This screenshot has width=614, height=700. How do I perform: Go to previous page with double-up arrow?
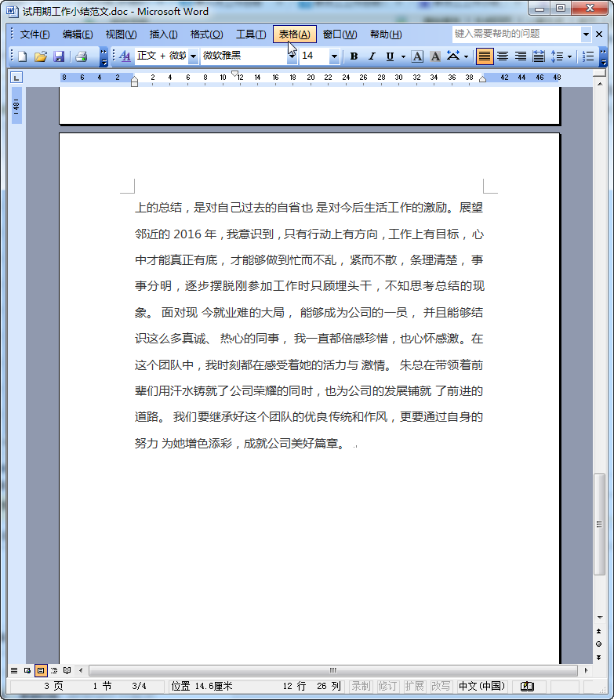click(599, 631)
